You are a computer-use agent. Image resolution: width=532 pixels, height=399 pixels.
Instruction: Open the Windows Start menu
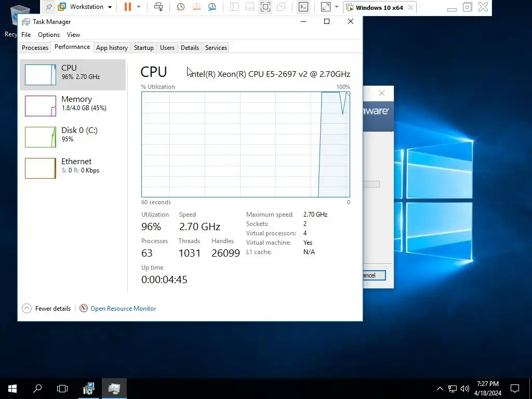(x=12, y=389)
